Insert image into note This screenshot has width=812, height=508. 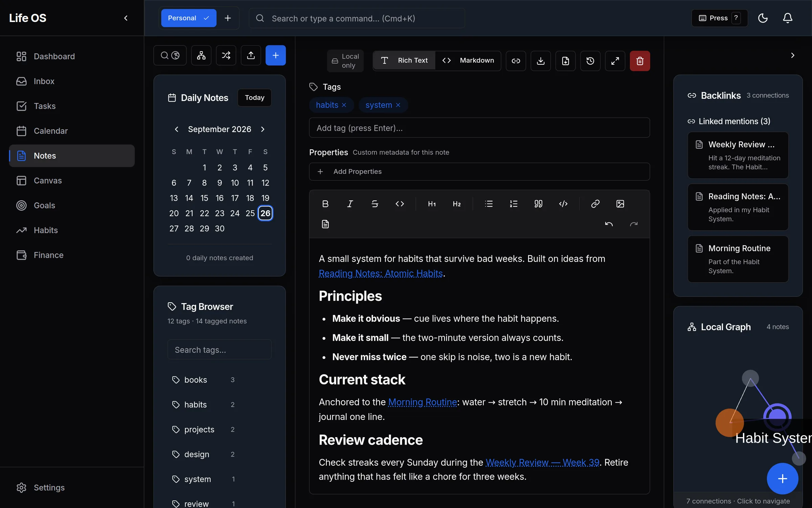point(620,204)
